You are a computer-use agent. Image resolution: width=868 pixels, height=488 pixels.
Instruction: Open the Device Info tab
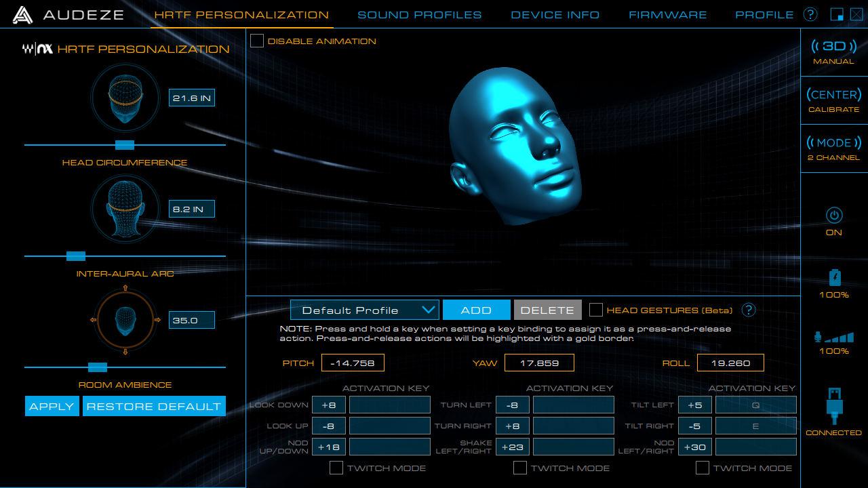coord(555,14)
